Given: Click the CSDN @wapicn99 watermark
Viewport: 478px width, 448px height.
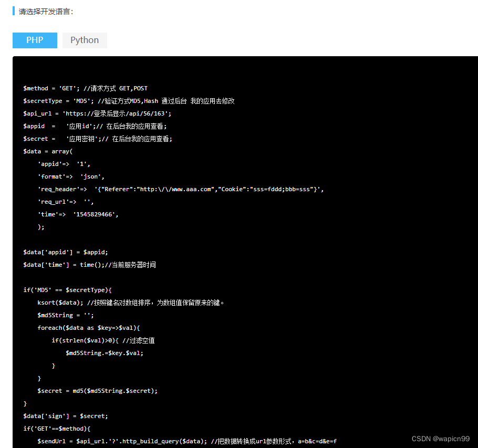Looking at the screenshot, I should click(x=440, y=439).
